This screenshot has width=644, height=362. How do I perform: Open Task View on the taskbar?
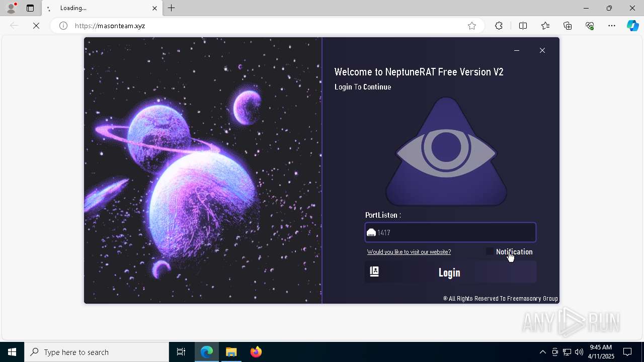(x=181, y=352)
